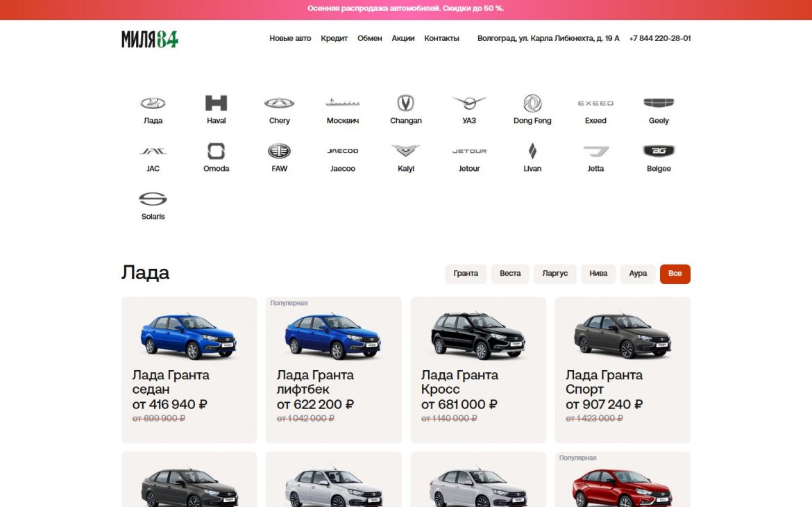This screenshot has width=812, height=507.
Task: Show all Lada models with Все
Action: click(x=675, y=274)
